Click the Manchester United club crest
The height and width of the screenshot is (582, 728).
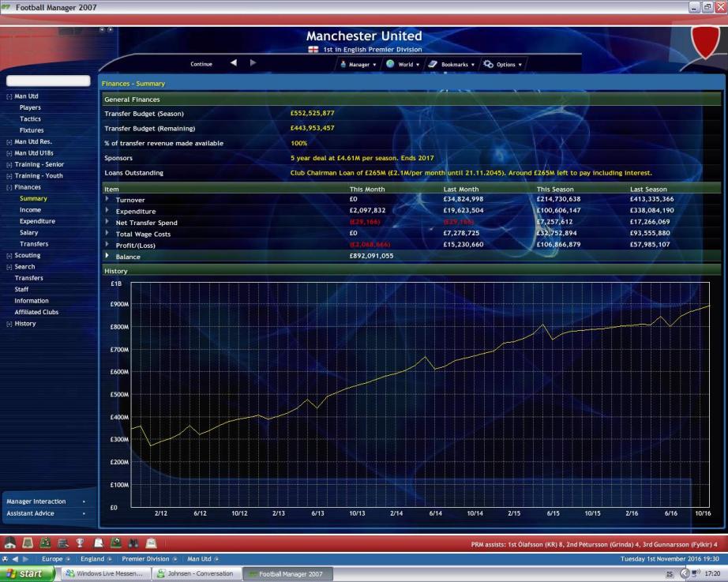(705, 43)
